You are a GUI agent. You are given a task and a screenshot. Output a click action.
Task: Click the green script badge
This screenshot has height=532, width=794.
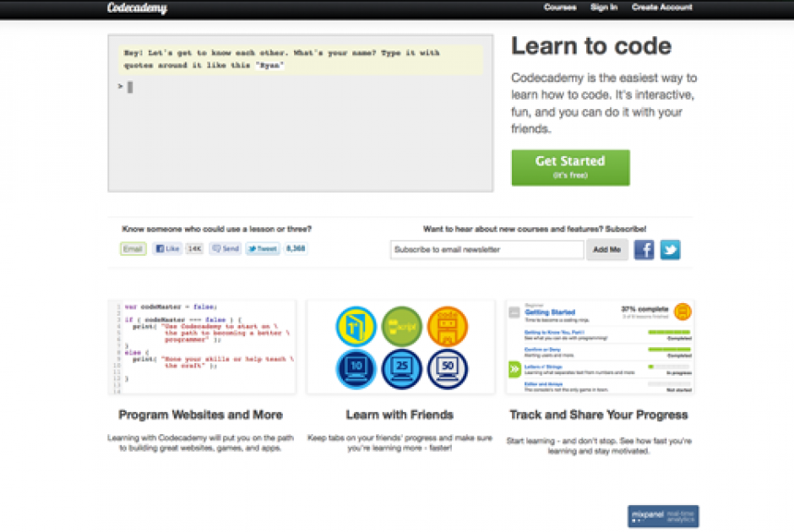pyautogui.click(x=401, y=327)
